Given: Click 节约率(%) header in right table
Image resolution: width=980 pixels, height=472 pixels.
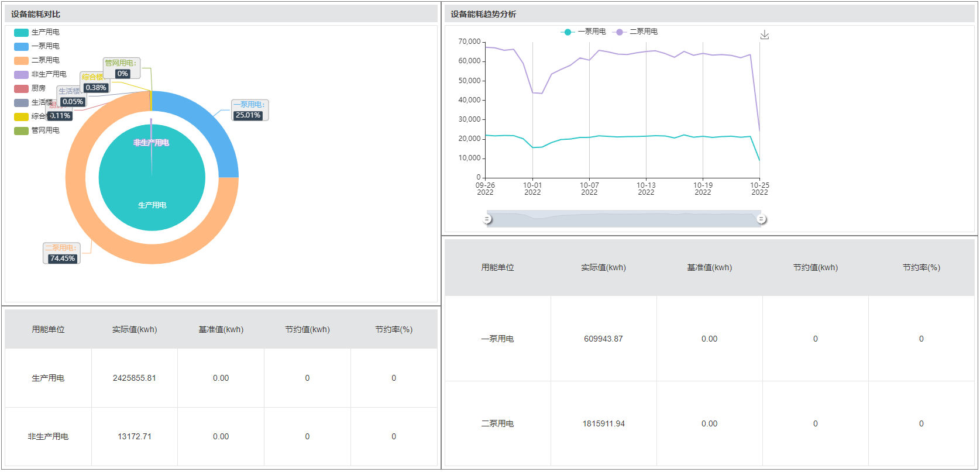Looking at the screenshot, I should [921, 267].
